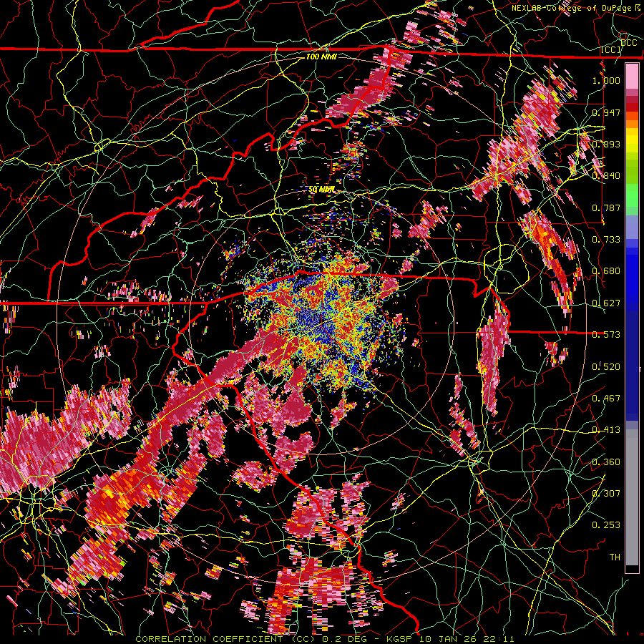
Task: Select the 0.520 legend value
Action: pos(606,366)
